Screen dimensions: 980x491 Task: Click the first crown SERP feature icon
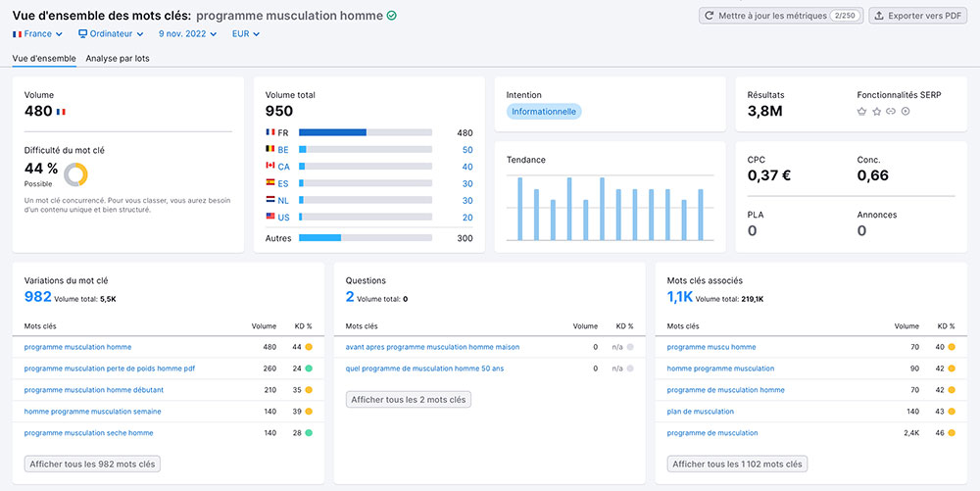tap(861, 112)
